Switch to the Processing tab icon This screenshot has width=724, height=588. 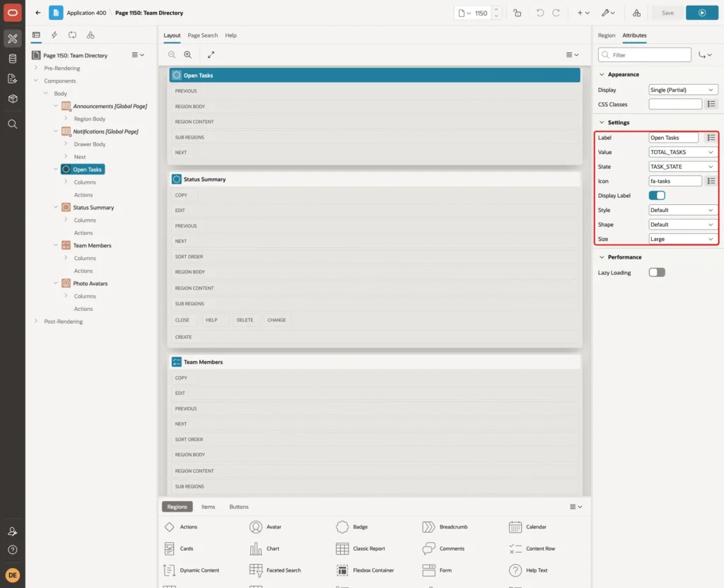tap(73, 35)
